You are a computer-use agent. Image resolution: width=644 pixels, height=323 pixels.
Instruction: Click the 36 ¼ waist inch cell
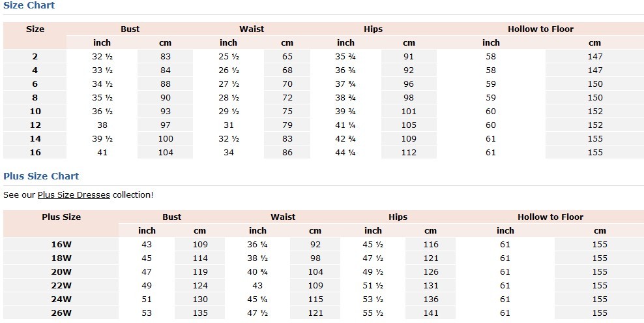click(x=257, y=245)
